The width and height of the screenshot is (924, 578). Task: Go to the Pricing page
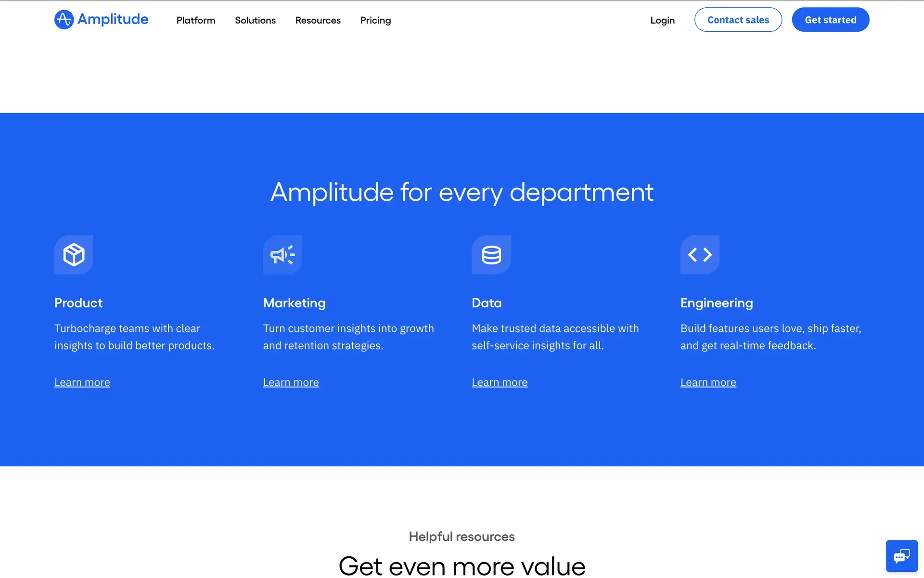coord(375,20)
